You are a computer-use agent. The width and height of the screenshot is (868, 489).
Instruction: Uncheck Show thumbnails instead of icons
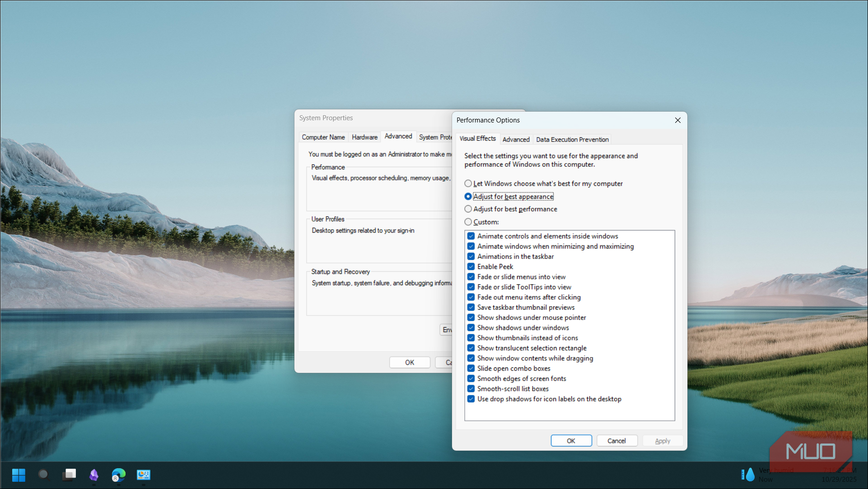[x=471, y=338]
